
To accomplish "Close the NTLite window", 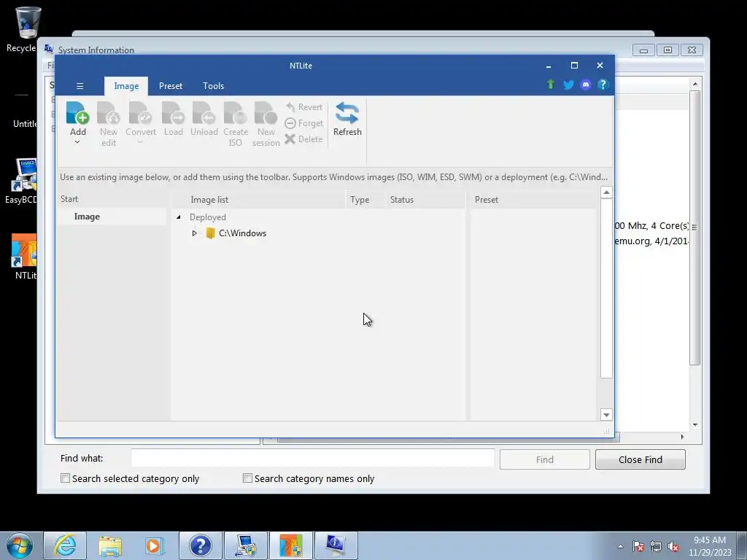I will 600,66.
